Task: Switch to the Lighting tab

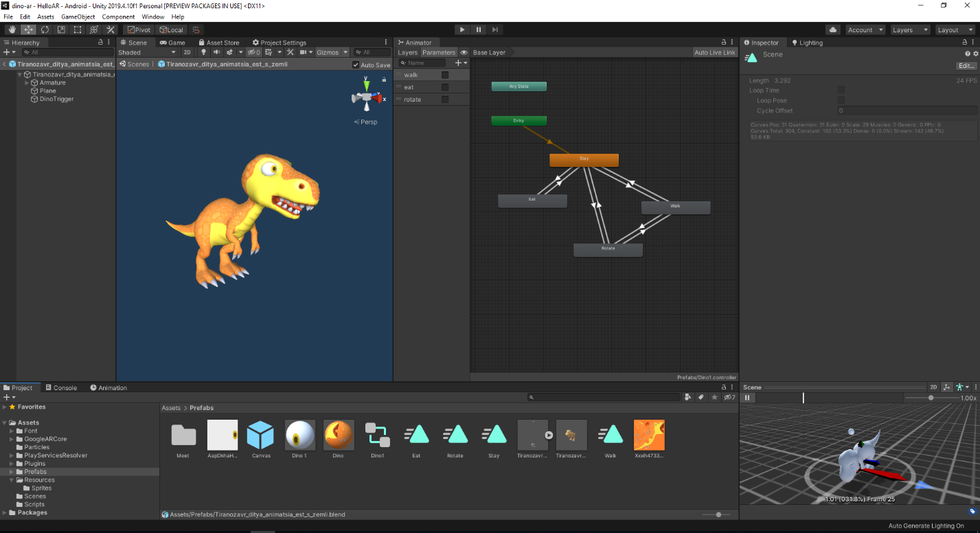Action: coord(807,43)
